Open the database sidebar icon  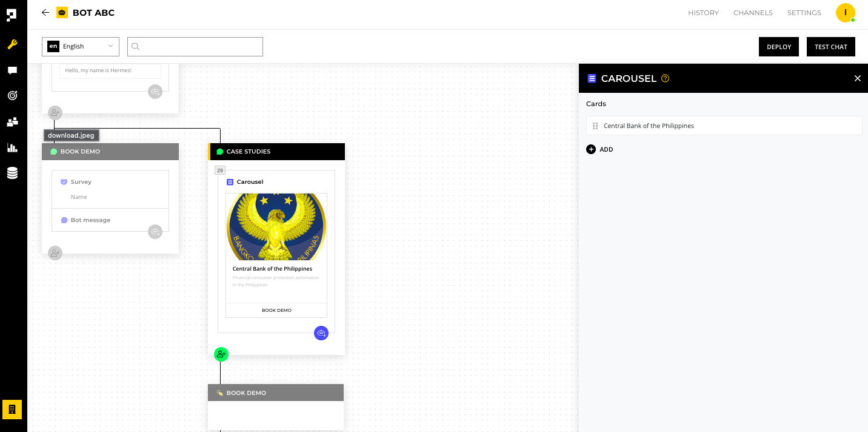pyautogui.click(x=12, y=174)
